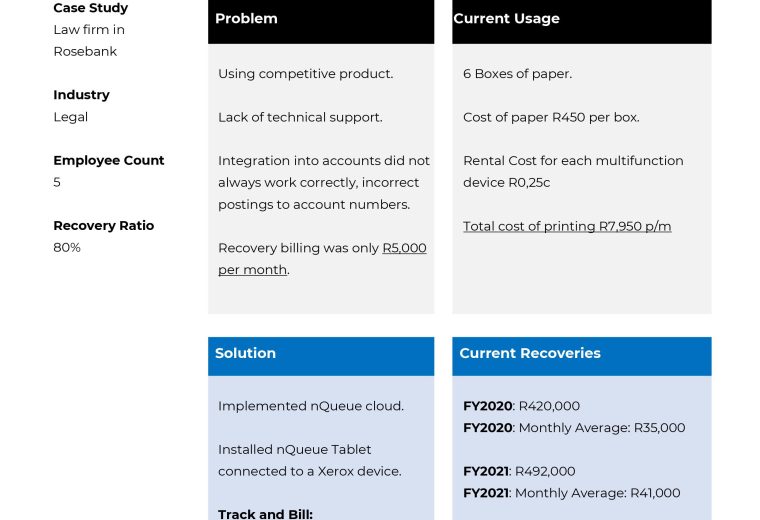The width and height of the screenshot is (760, 520).
Task: Click the 'Cost of paper R450 per box.' line
Action: (551, 117)
